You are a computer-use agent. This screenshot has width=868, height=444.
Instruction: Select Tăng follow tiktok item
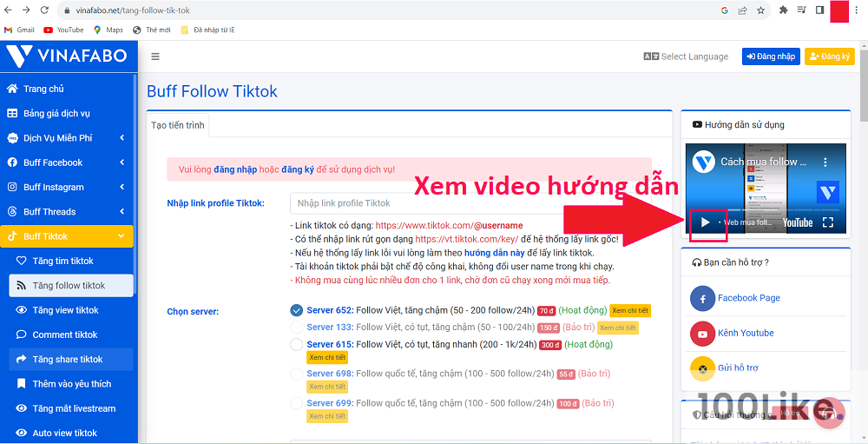tap(71, 286)
